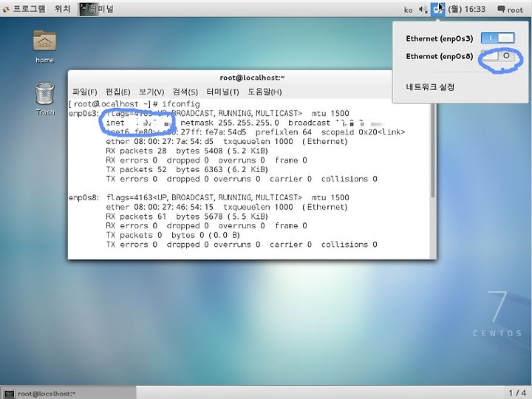This screenshot has width=532, height=399.
Task: Click the ko input language indicator
Action: (408, 10)
